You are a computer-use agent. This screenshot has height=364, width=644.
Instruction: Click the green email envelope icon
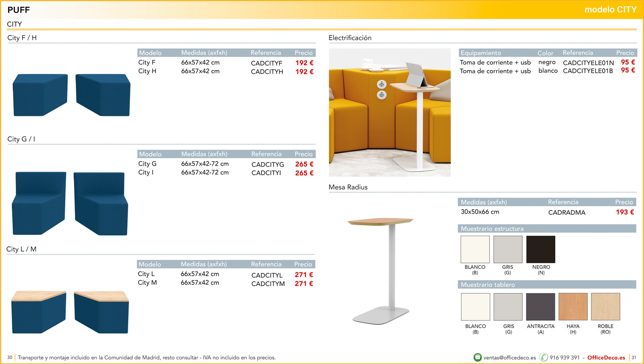tap(478, 358)
